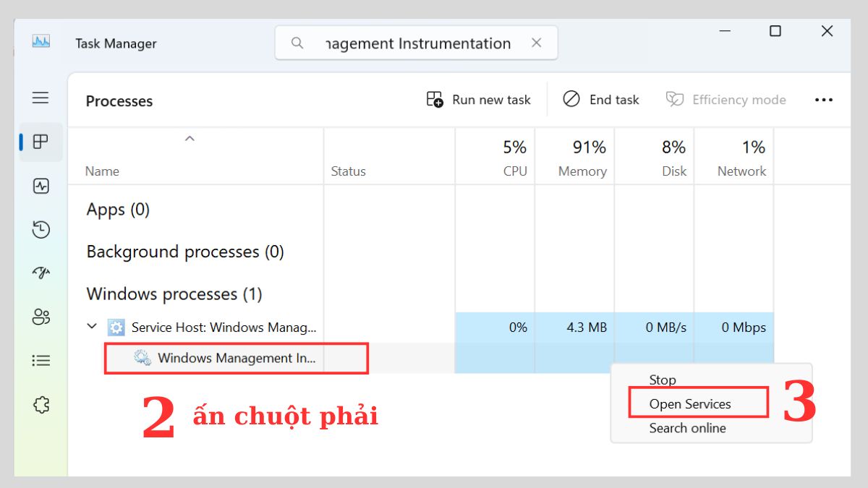Open the Performance panel icon
The image size is (868, 488).
(x=41, y=186)
